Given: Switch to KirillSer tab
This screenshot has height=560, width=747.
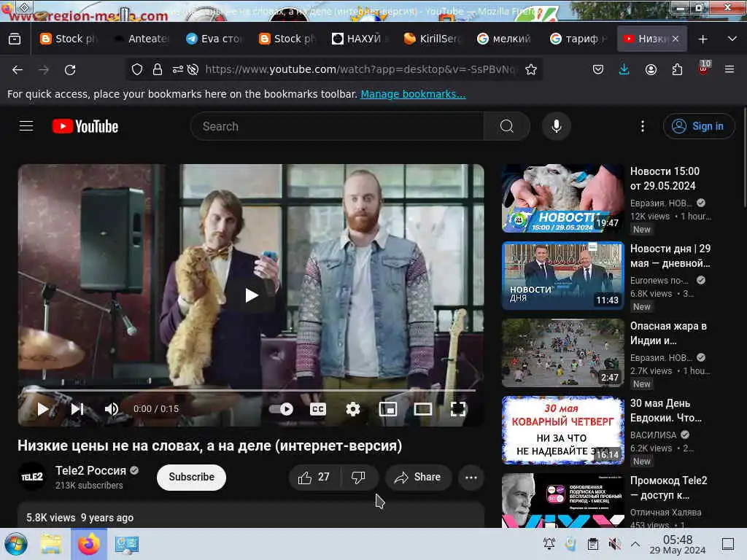Looking at the screenshot, I should click(433, 39).
